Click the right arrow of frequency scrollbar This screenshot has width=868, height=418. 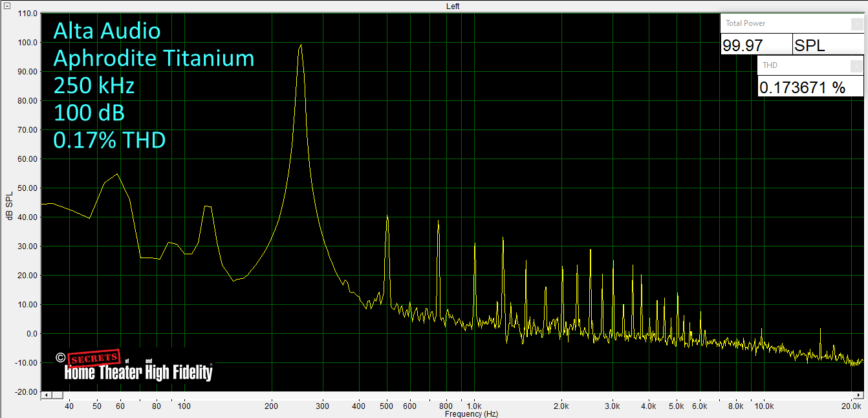860,395
